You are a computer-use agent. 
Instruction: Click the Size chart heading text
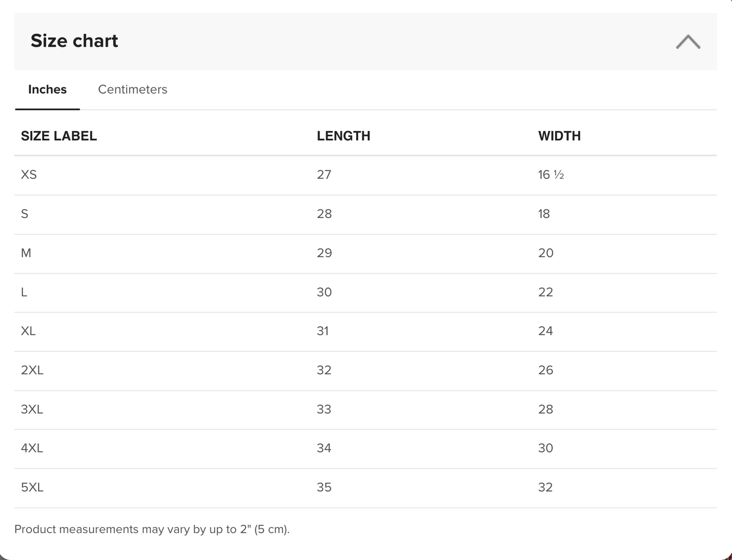coord(74,41)
